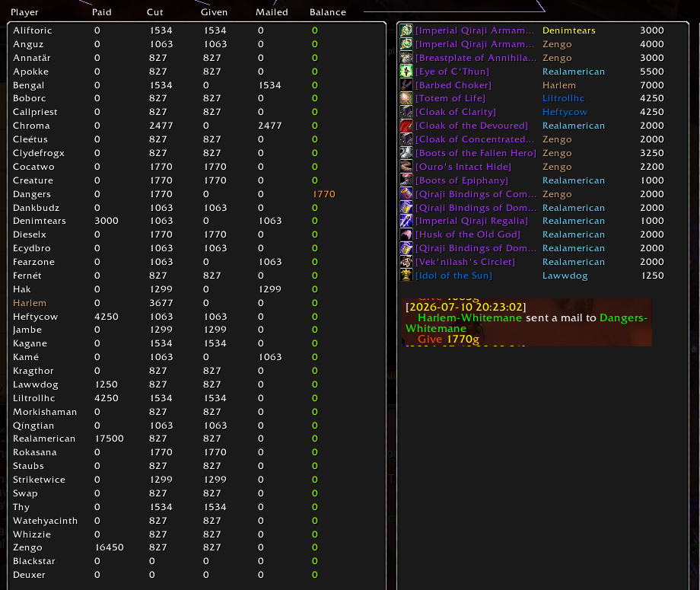Click the orange 1770 balance for Dangers
Viewport: 700px width, 590px height.
[x=324, y=194]
